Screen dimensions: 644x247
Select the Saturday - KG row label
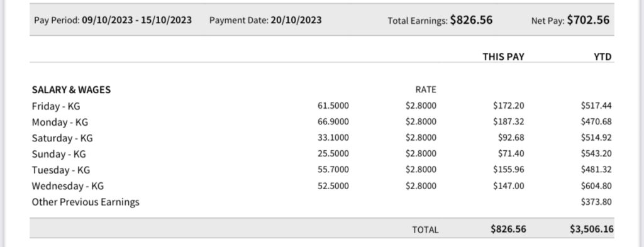pyautogui.click(x=62, y=138)
